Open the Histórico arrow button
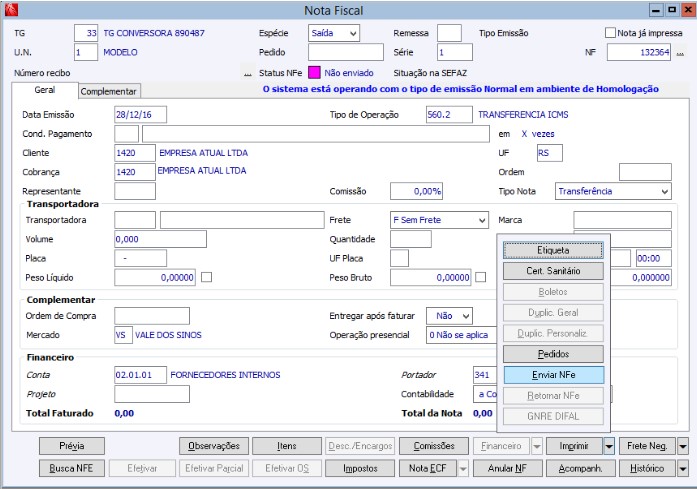This screenshot has width=697, height=489. pos(683,468)
